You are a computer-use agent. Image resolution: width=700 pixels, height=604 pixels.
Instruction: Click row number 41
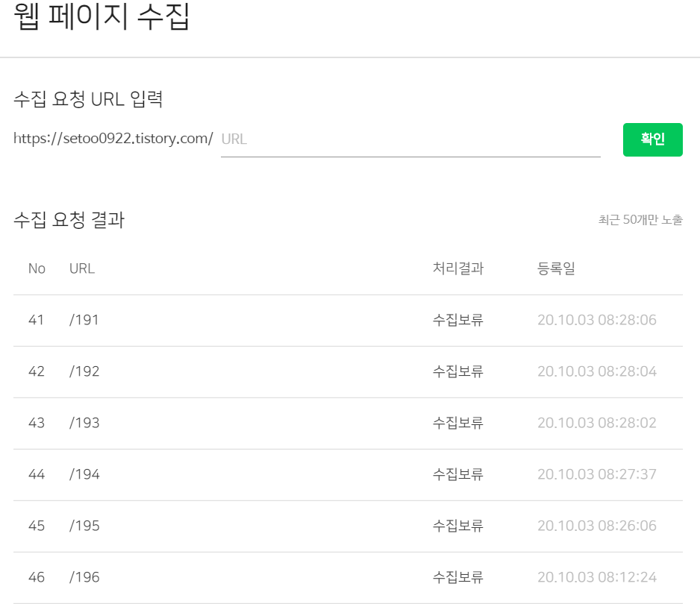(36, 320)
